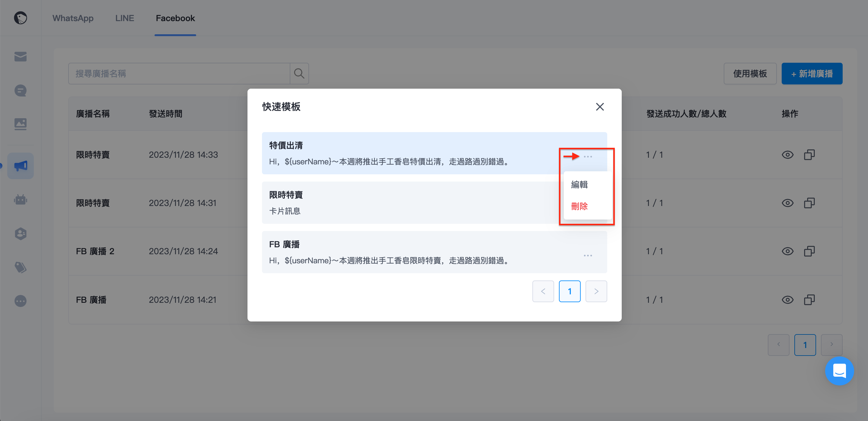The height and width of the screenshot is (421, 868).
Task: Select the 限時特賣 template card
Action: pos(411,203)
